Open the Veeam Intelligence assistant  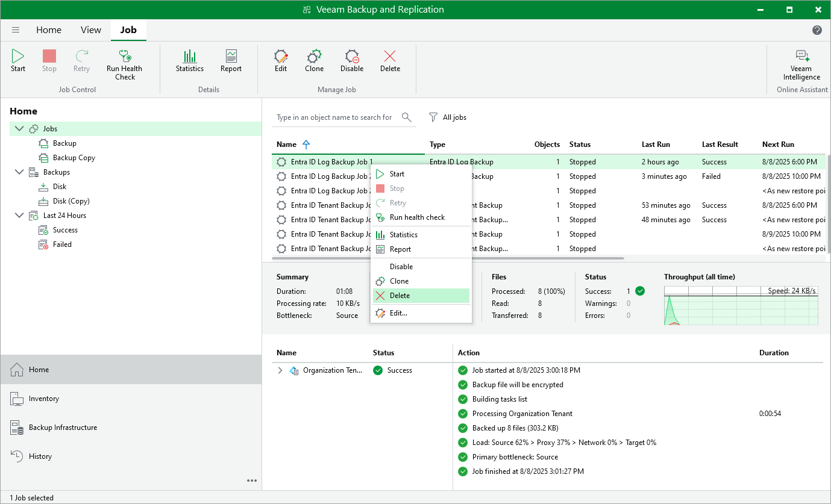(x=801, y=57)
